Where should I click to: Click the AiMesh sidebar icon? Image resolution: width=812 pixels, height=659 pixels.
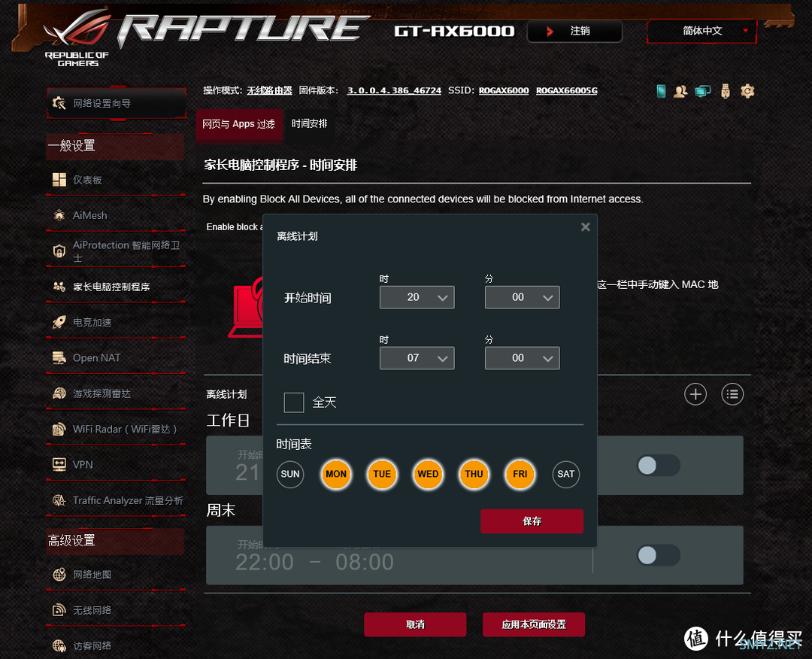[59, 215]
